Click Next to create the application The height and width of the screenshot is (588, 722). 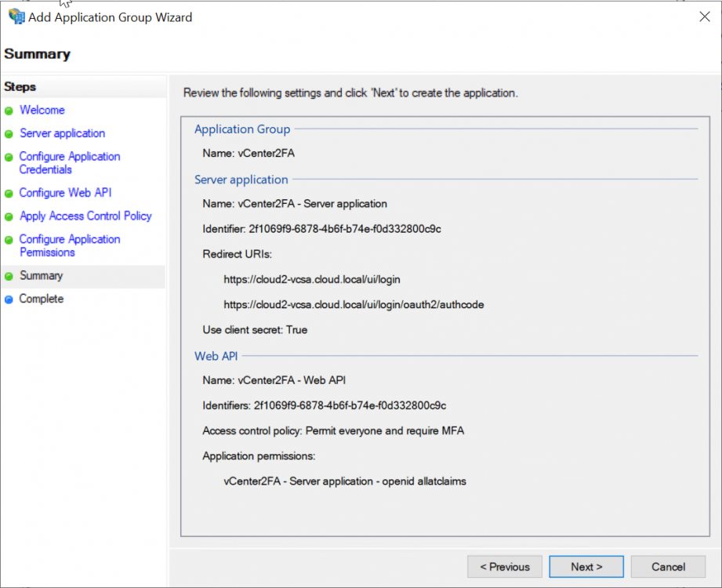click(x=586, y=567)
